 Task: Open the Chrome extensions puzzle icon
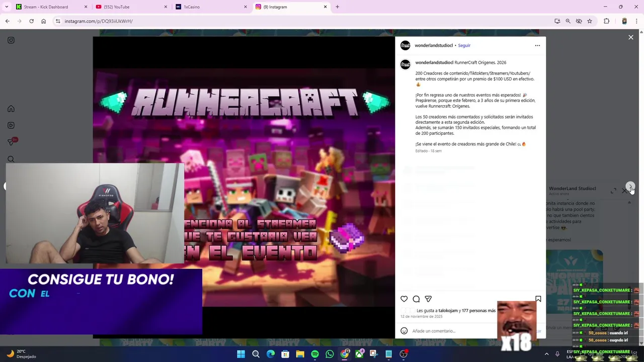coord(606,21)
